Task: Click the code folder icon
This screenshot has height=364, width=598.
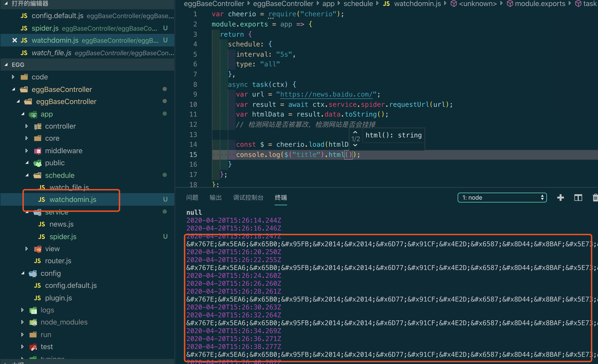Action: tap(24, 77)
